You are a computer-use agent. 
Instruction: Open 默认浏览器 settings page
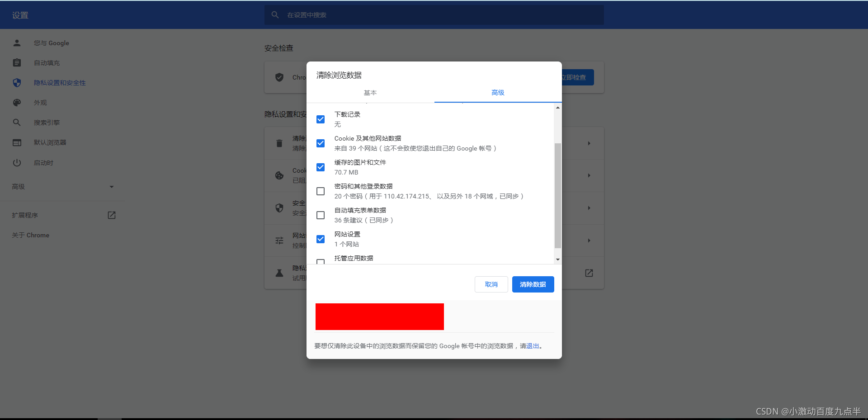50,142
